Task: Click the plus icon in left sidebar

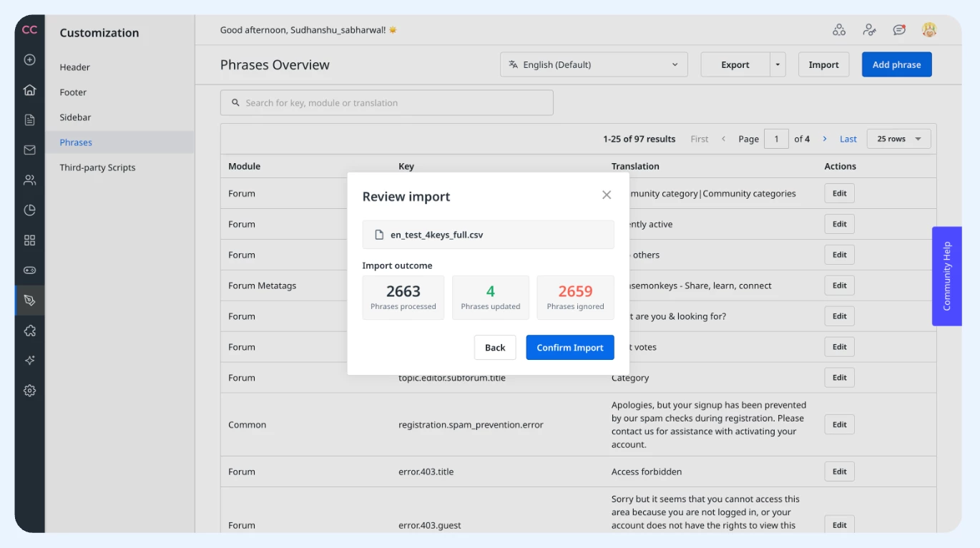Action: tap(29, 60)
